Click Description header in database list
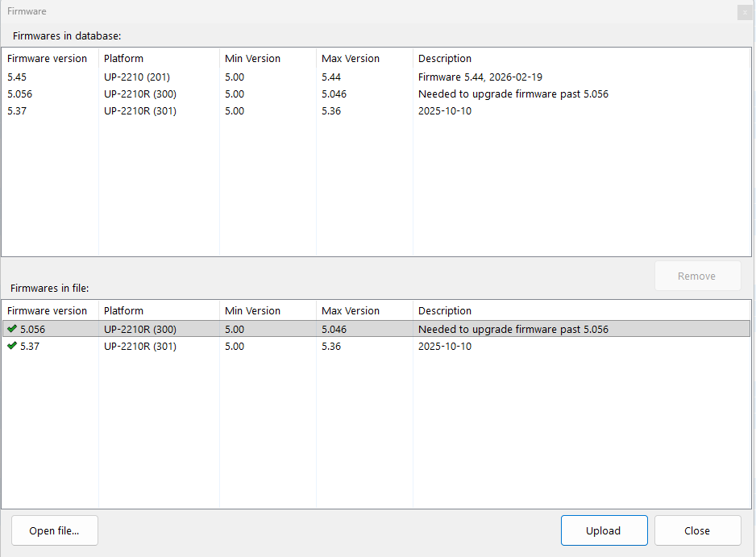This screenshot has height=557, width=756. point(445,58)
